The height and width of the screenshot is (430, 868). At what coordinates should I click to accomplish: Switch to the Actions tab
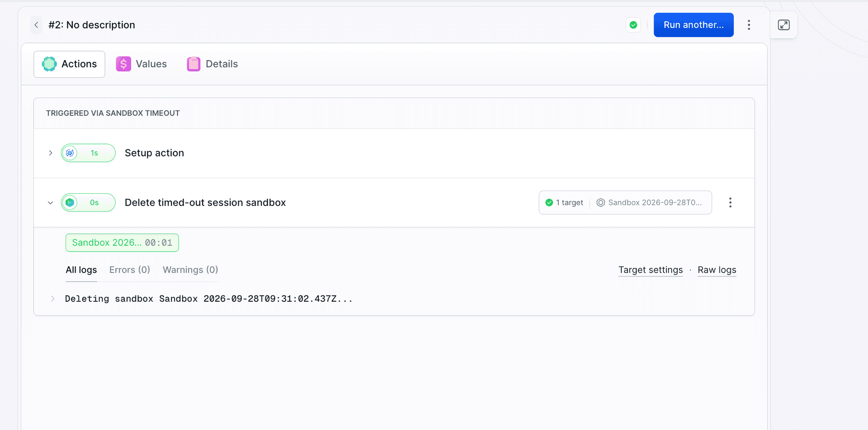pos(70,64)
